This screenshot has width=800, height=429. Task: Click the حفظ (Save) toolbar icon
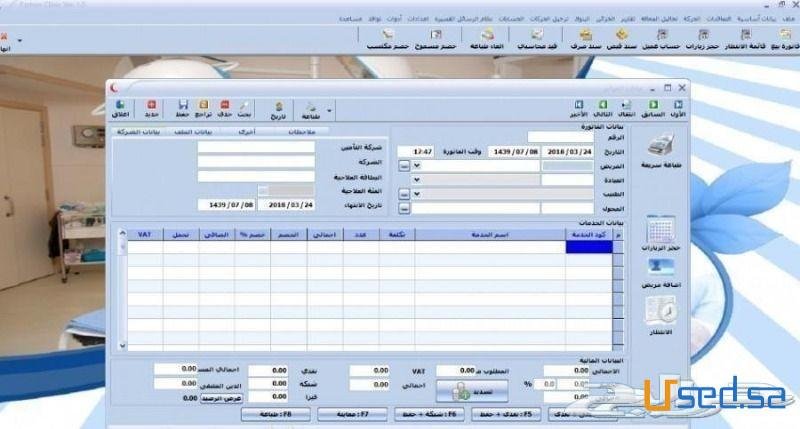point(182,108)
